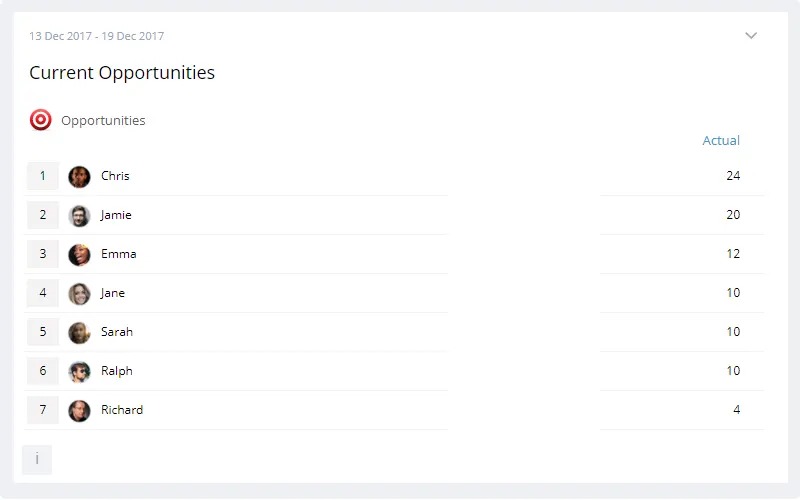Open the info button at bottom left

(x=37, y=460)
